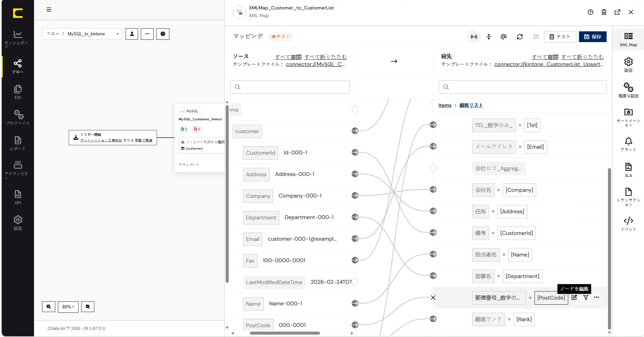Open connector help icon in header
Image resolution: width=644 pixels, height=337 pixels.
[x=590, y=12]
